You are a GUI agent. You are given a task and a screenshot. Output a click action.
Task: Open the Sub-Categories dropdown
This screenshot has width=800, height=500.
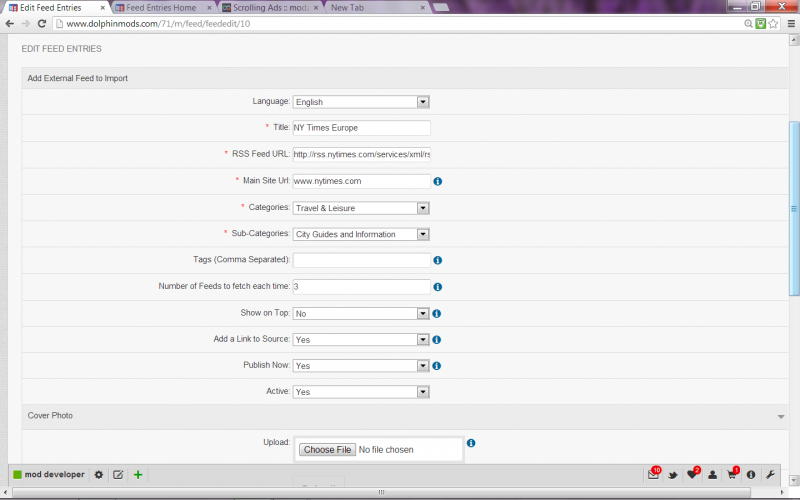[361, 234]
